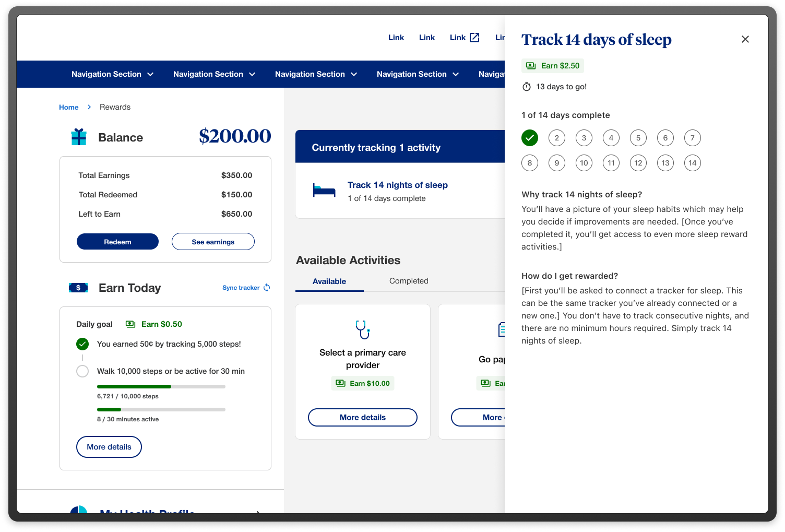
Task: Select the bed icon for Track 14 nights of sleep
Action: tap(324, 190)
